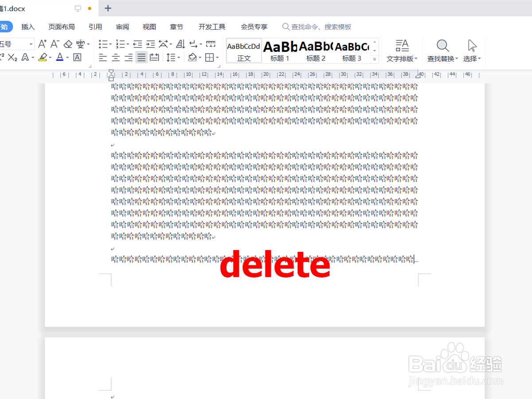Center align the paragraph

tap(116, 57)
